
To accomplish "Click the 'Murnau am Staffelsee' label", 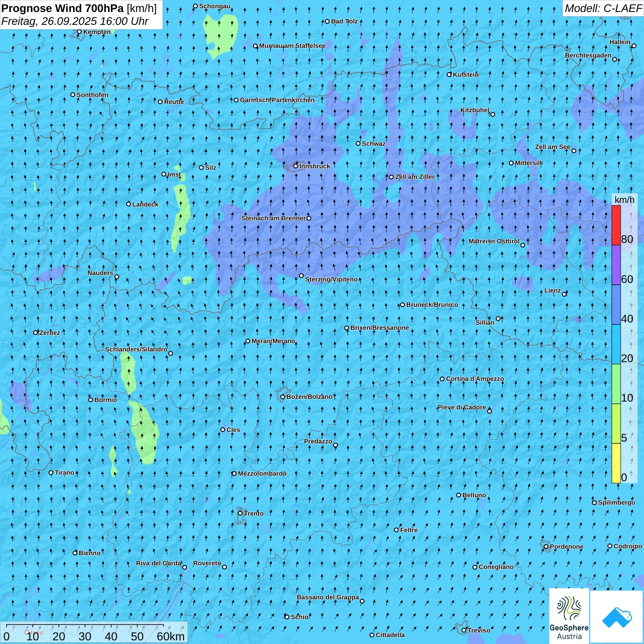I will click(x=292, y=46).
